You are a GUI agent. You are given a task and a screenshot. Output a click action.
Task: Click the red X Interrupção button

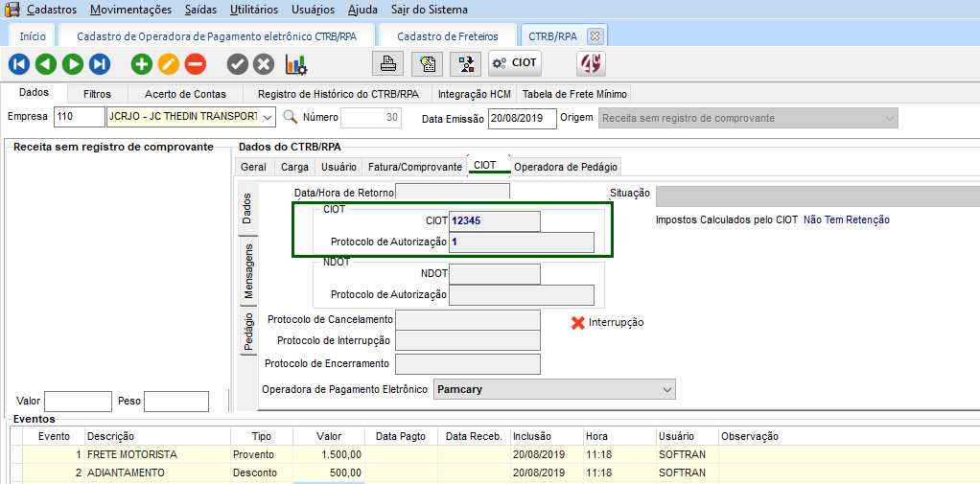coord(607,322)
